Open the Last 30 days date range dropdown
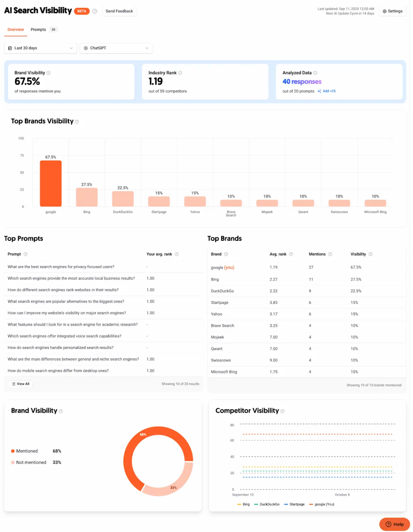The image size is (413, 532). pyautogui.click(x=40, y=48)
